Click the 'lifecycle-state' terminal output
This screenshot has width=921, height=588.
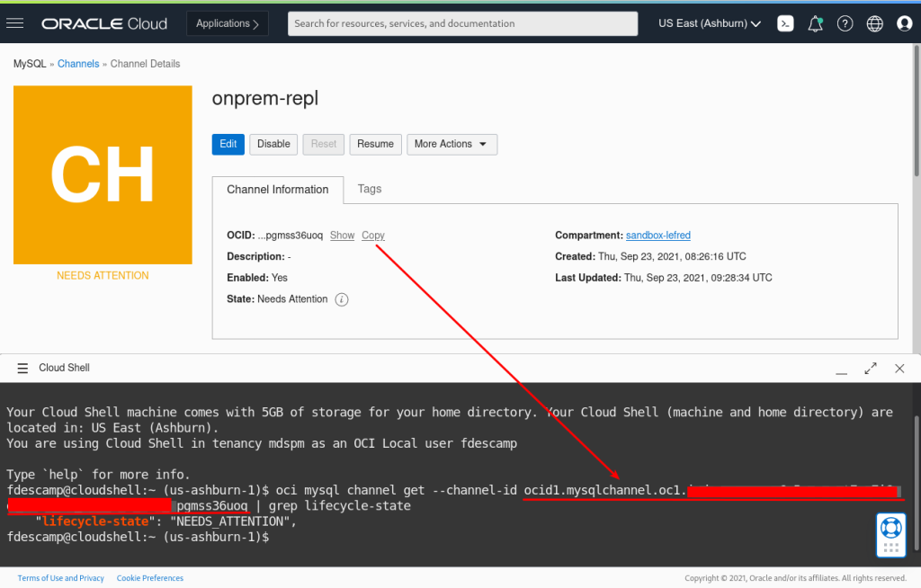click(x=95, y=521)
